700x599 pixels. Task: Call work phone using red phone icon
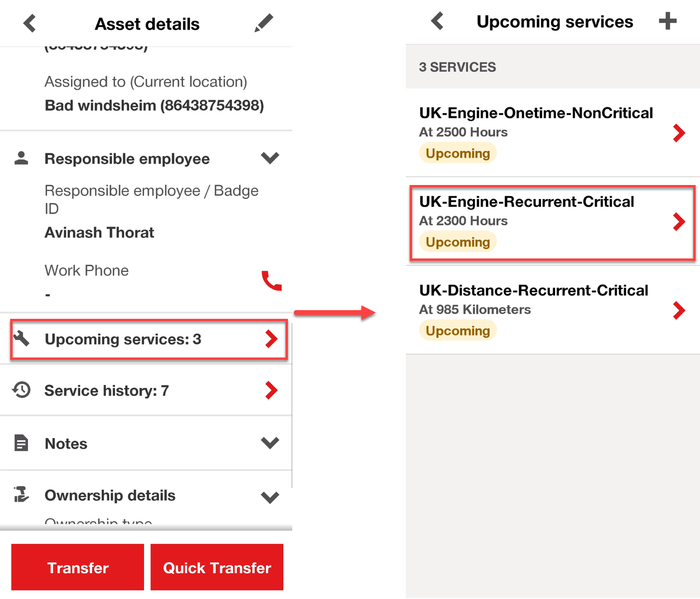[x=271, y=281]
